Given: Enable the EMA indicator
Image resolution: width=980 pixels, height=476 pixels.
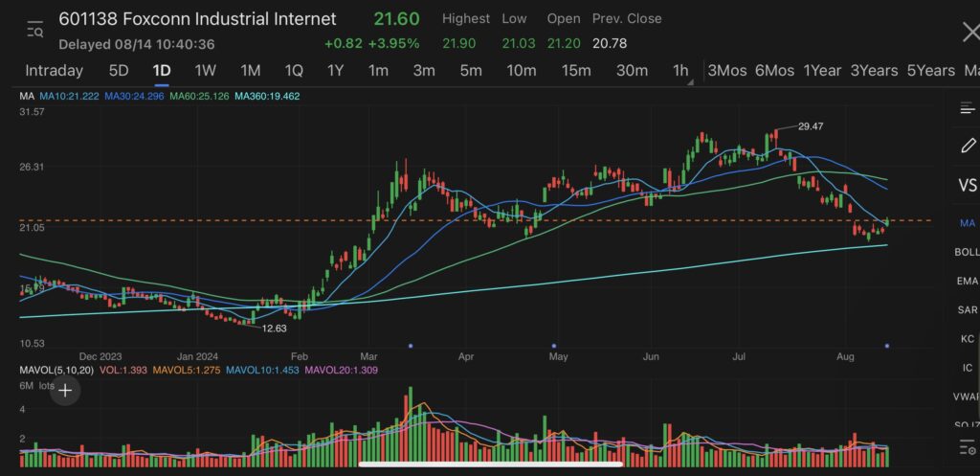Looking at the screenshot, I should coord(968,281).
